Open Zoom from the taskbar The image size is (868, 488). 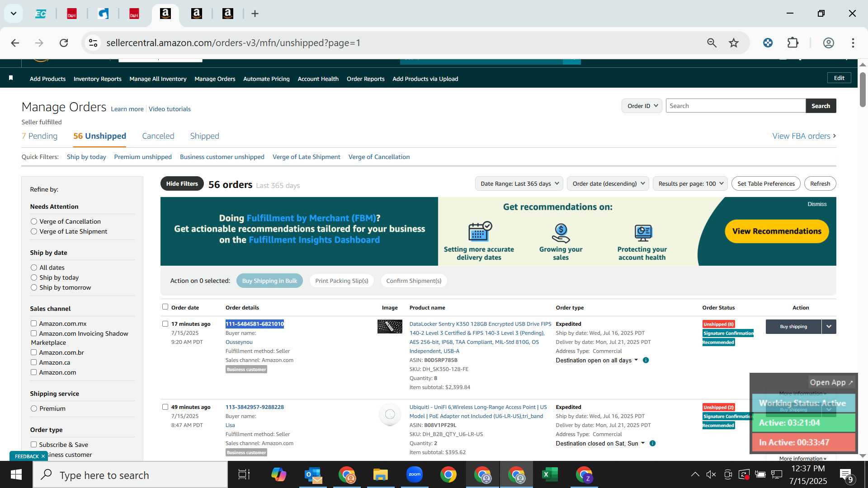point(415,475)
